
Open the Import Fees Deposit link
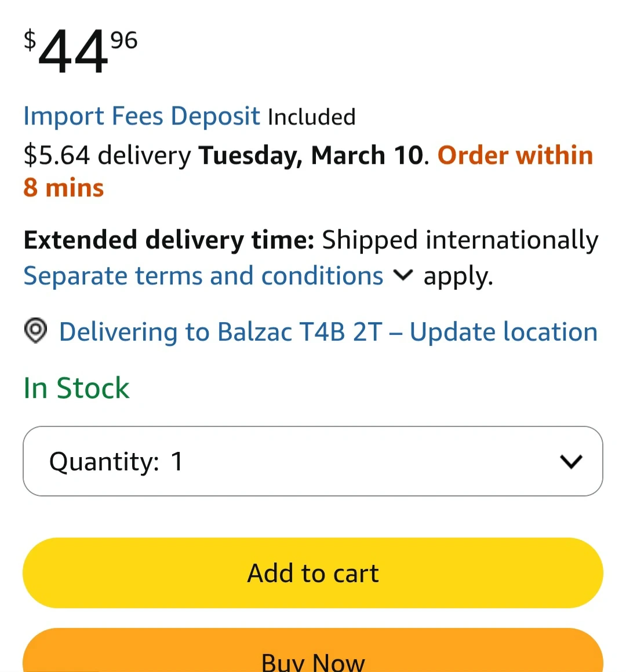(x=141, y=116)
